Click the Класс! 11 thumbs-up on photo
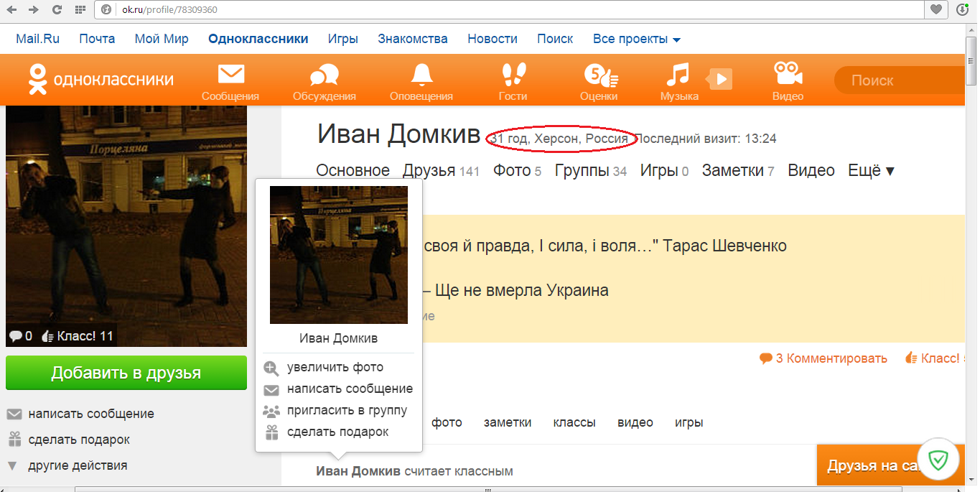 (78, 335)
